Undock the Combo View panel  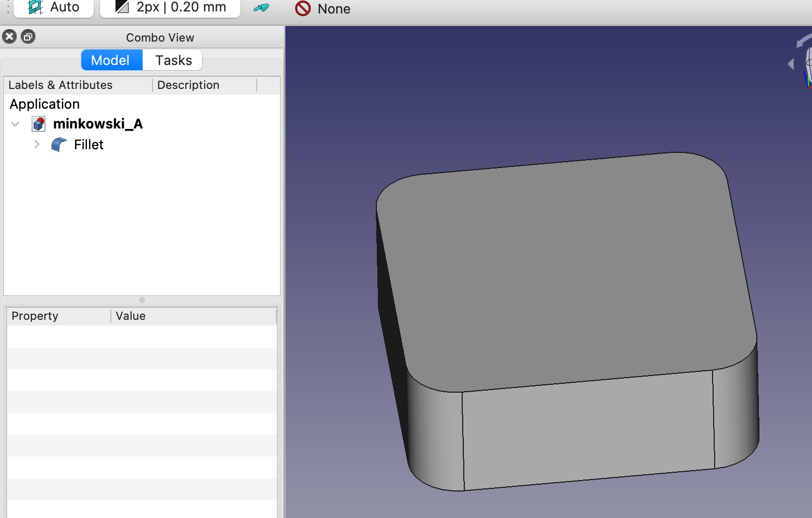point(28,36)
